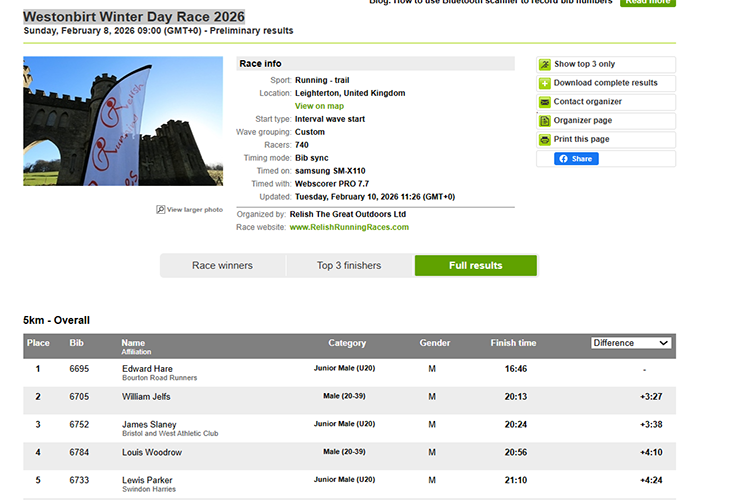Open the Difference column dropdown
The image size is (750, 500).
tap(630, 343)
